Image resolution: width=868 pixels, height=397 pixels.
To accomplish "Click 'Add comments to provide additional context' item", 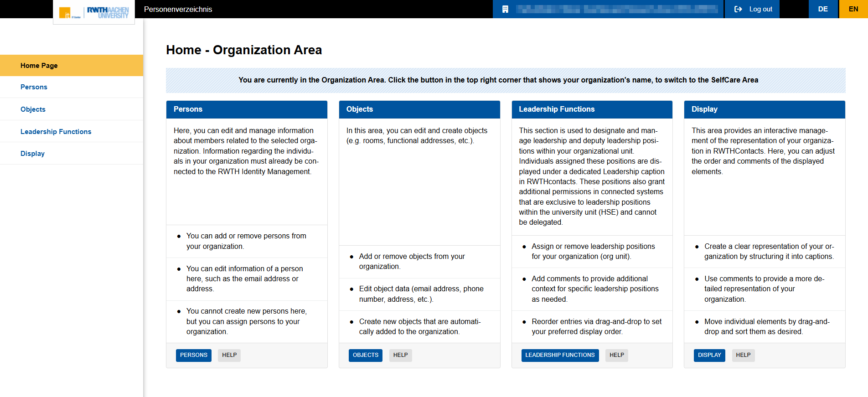I will click(592, 289).
